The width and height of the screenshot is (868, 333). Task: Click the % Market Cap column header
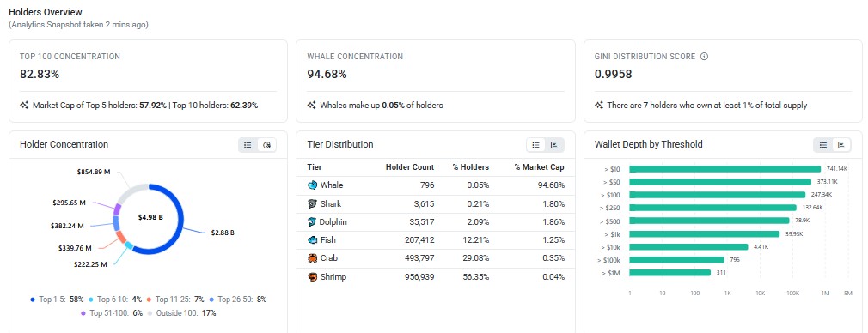539,167
